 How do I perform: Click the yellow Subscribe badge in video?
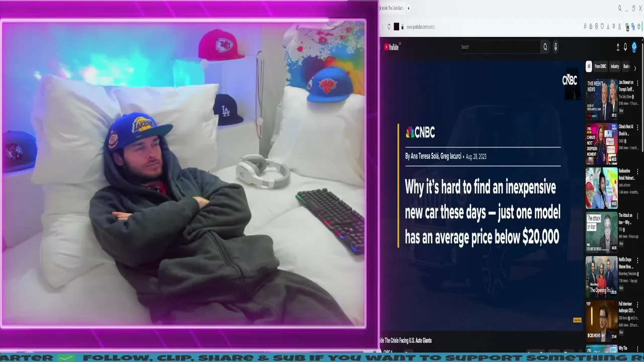[577, 320]
